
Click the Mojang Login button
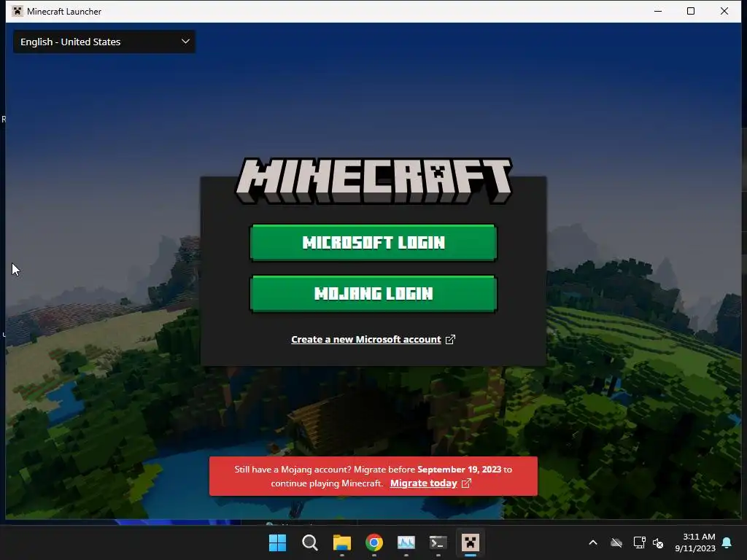pos(373,294)
